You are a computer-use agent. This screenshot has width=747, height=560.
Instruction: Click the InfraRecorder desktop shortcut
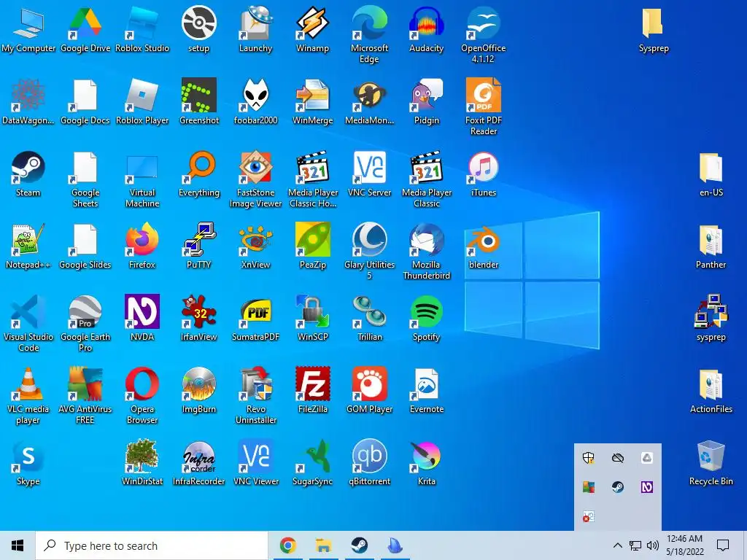pyautogui.click(x=199, y=463)
